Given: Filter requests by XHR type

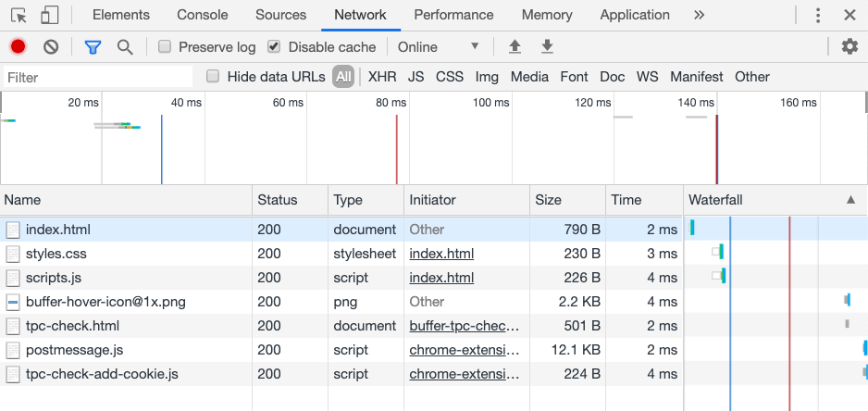Looking at the screenshot, I should (382, 77).
